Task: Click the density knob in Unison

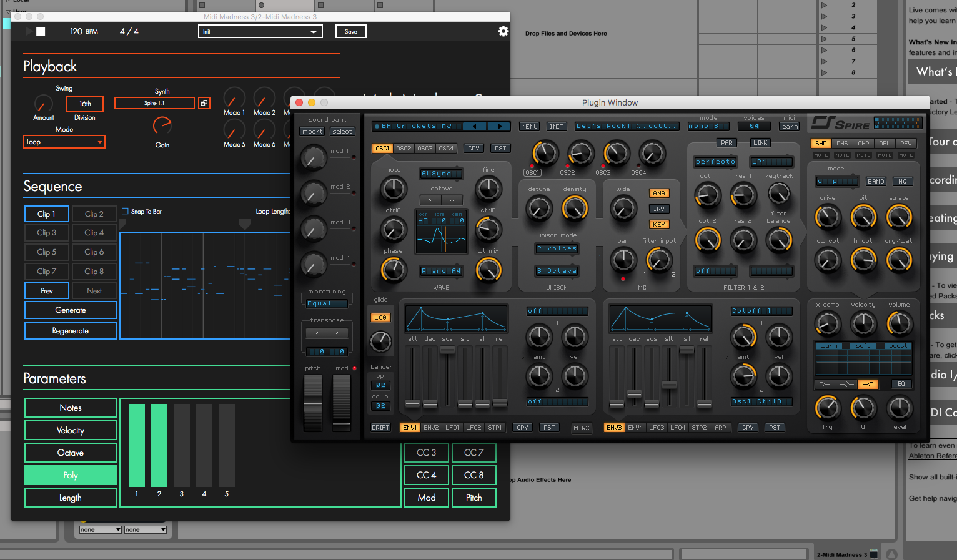Action: pyautogui.click(x=575, y=209)
